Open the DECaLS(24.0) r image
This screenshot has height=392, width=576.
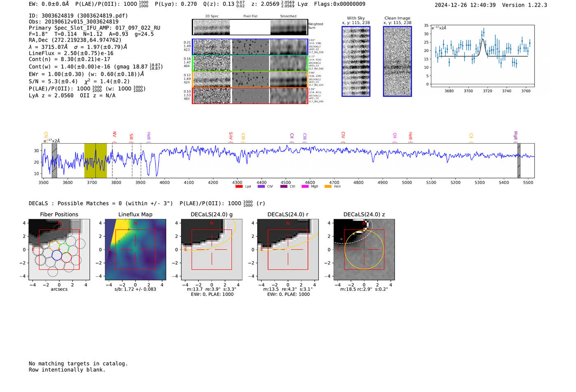point(288,249)
